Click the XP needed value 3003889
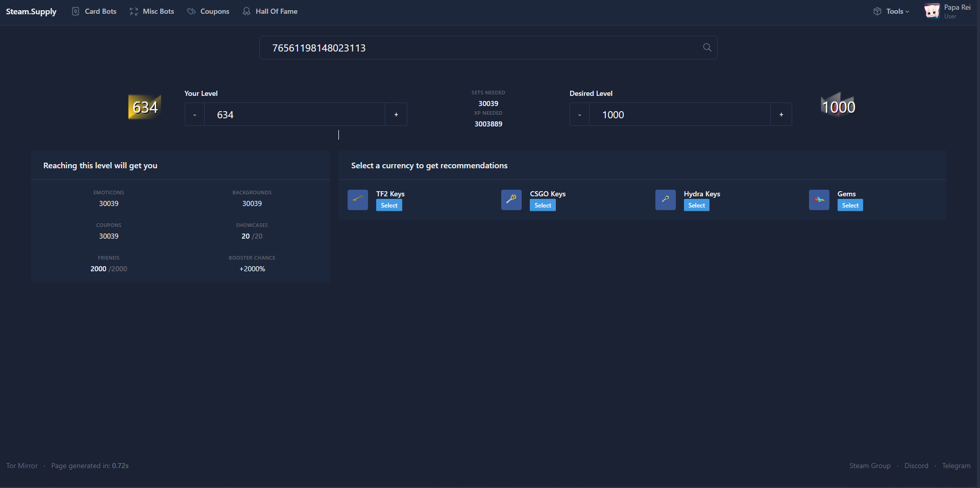Screen dimensions: 980x488 click(x=488, y=124)
